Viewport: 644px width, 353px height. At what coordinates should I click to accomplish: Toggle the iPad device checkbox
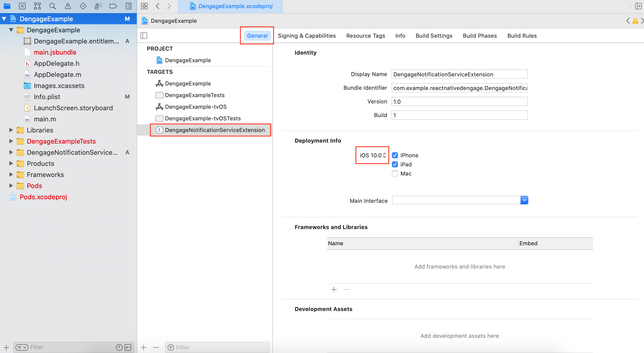[395, 164]
